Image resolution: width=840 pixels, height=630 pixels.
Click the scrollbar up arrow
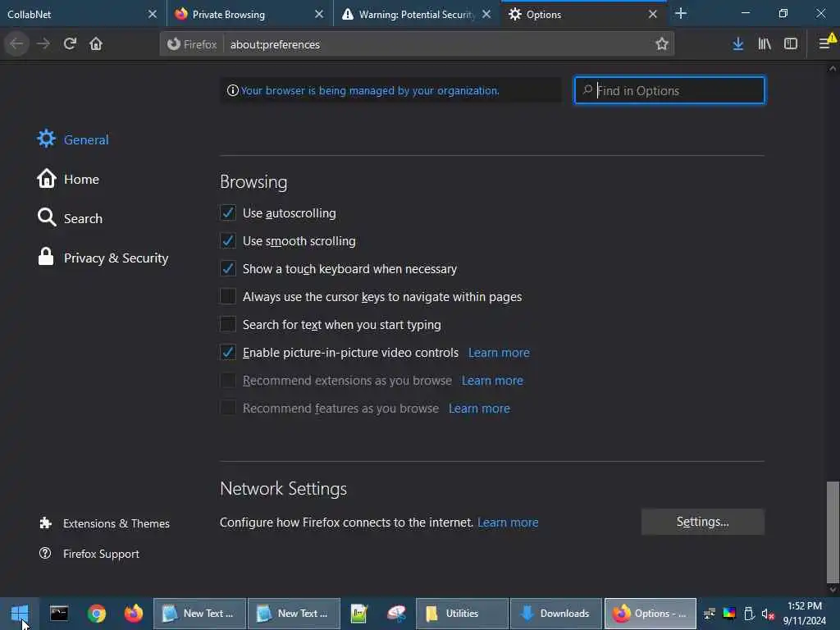click(x=833, y=69)
